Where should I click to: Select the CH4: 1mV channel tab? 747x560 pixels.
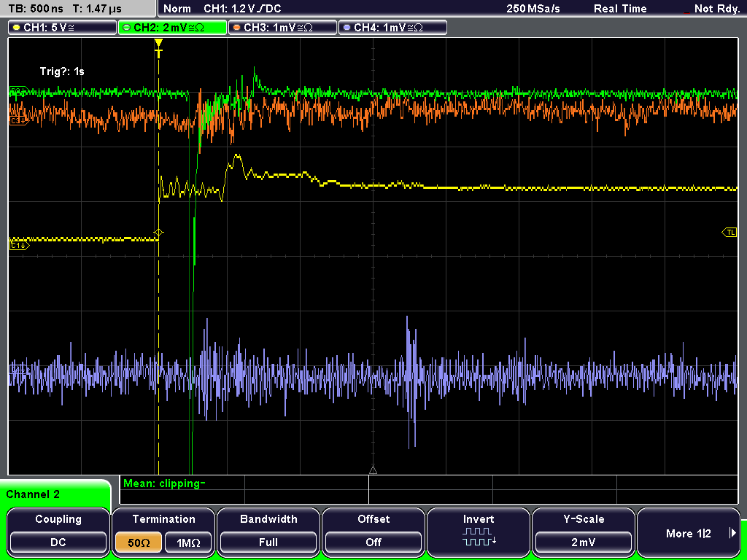click(x=392, y=28)
